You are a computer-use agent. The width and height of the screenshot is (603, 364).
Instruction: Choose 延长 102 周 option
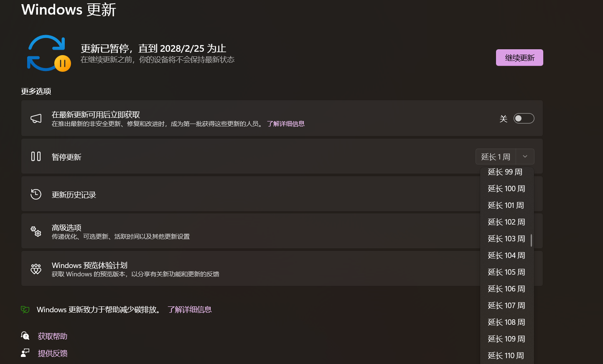pyautogui.click(x=507, y=222)
